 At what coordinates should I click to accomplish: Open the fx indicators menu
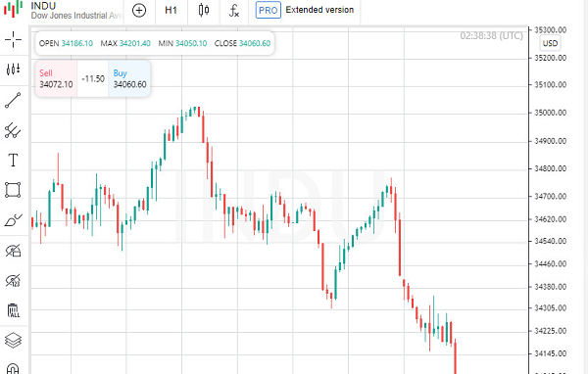point(234,10)
